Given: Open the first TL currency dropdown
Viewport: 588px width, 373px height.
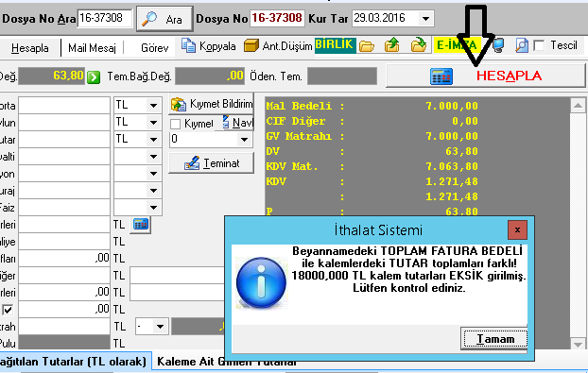Looking at the screenshot, I should tap(153, 106).
